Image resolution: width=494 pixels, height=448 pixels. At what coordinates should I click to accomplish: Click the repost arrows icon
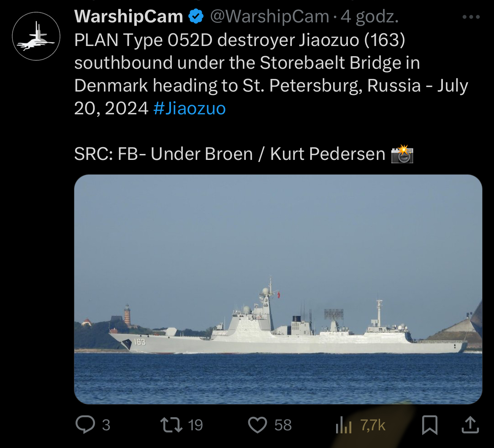pos(172,425)
